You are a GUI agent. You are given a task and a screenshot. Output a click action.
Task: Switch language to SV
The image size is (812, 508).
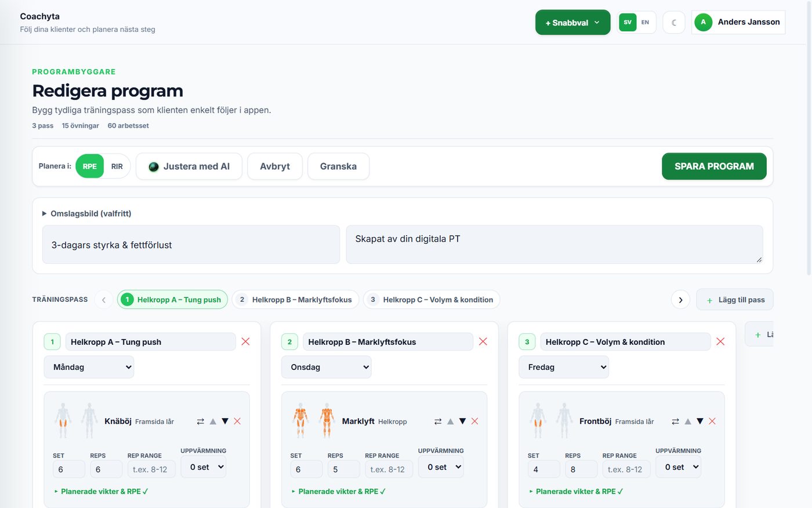pyautogui.click(x=628, y=23)
